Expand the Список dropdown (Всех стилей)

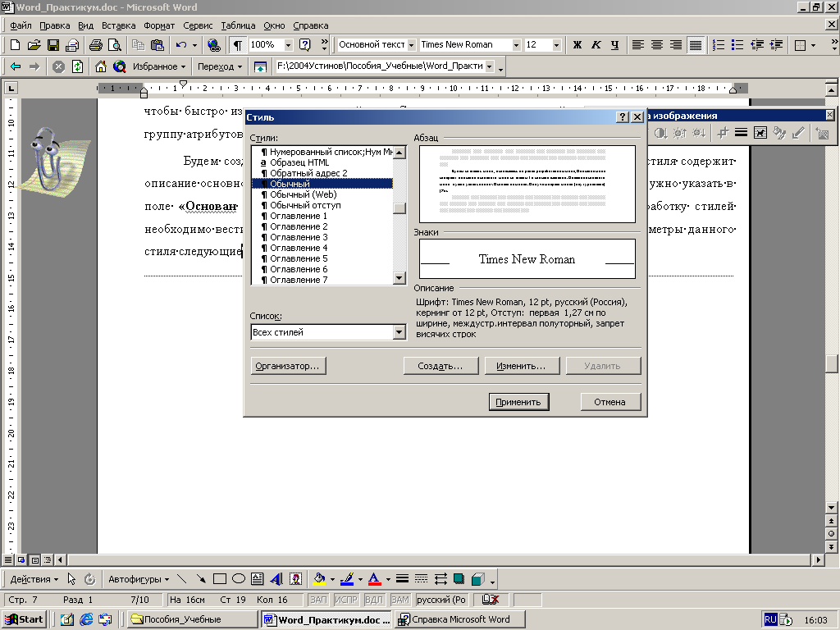coord(399,333)
